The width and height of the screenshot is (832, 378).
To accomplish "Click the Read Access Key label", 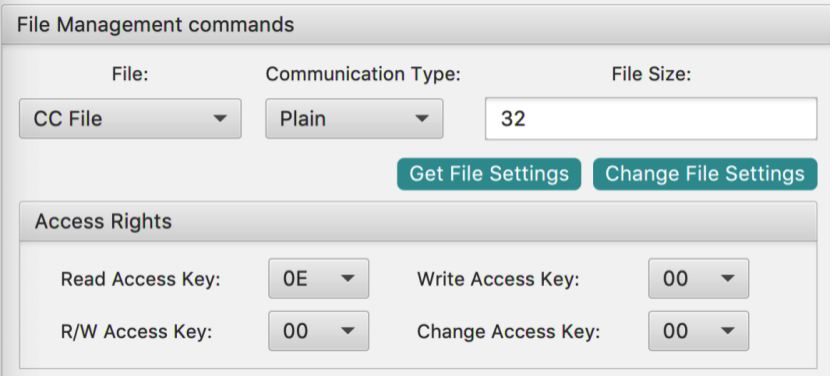I will tap(141, 279).
